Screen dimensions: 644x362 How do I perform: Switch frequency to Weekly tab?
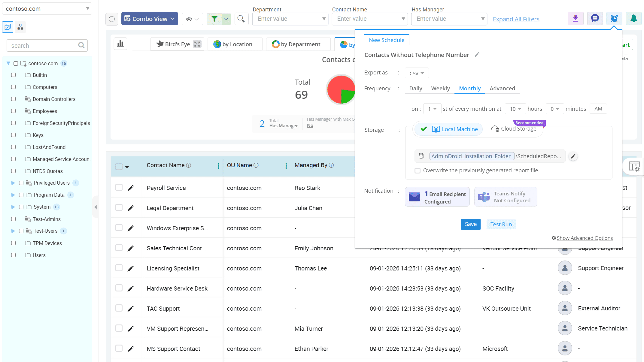coord(440,89)
